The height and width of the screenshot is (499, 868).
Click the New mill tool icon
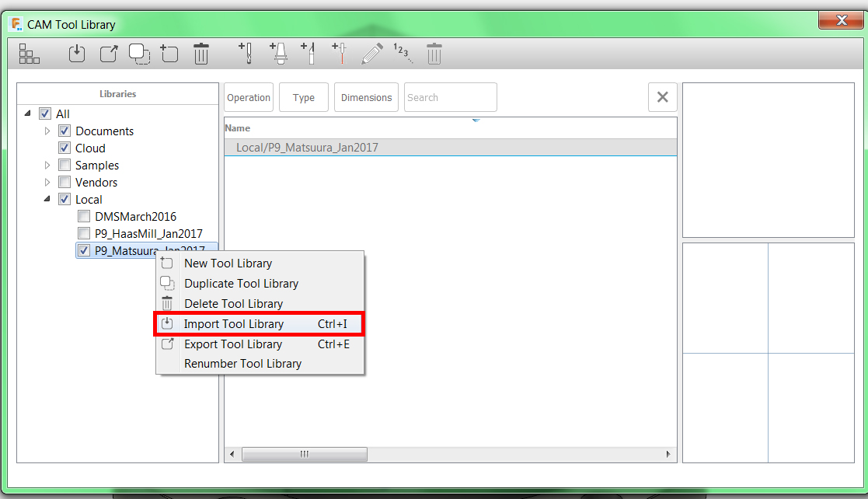(x=246, y=54)
